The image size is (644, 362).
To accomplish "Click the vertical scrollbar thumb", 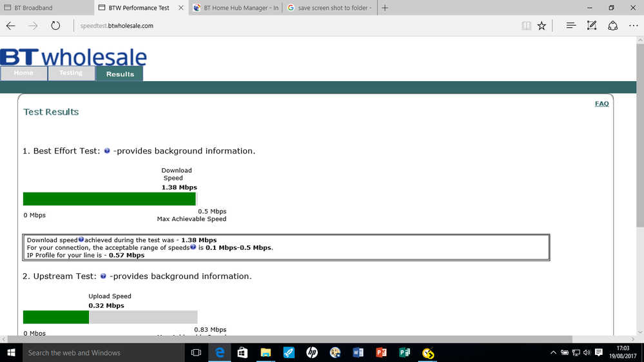I will click(640, 135).
